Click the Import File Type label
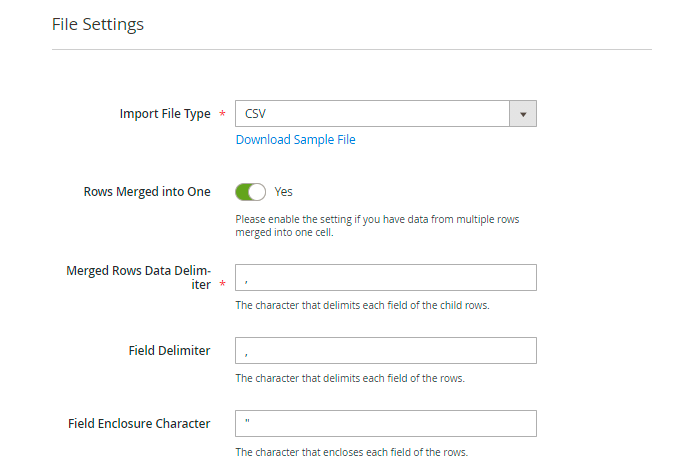The height and width of the screenshot is (476, 685). (x=165, y=114)
